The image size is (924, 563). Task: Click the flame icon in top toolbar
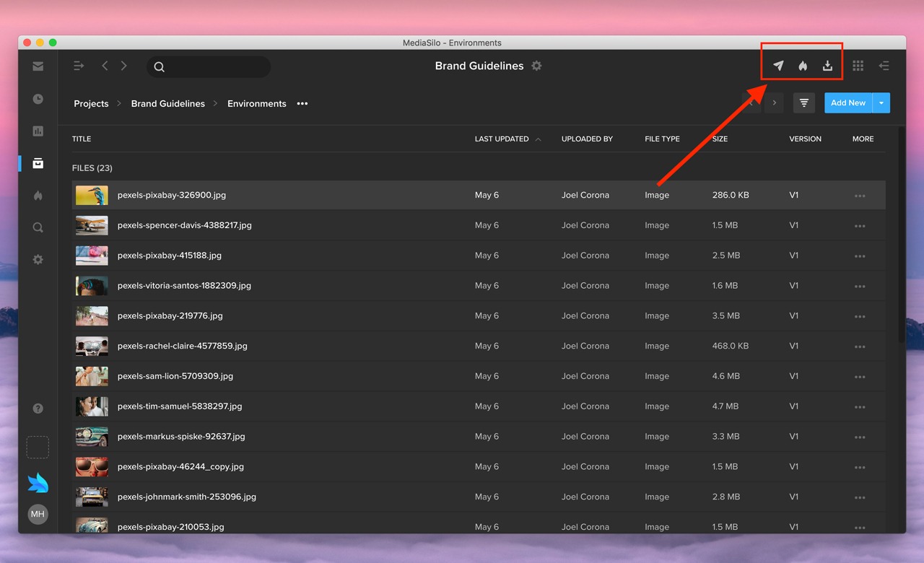803,66
